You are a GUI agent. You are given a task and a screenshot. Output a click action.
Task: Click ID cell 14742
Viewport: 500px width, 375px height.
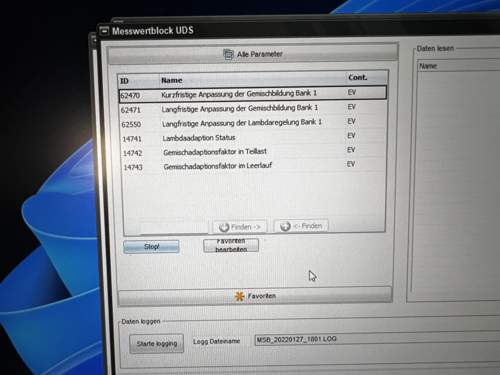click(133, 153)
